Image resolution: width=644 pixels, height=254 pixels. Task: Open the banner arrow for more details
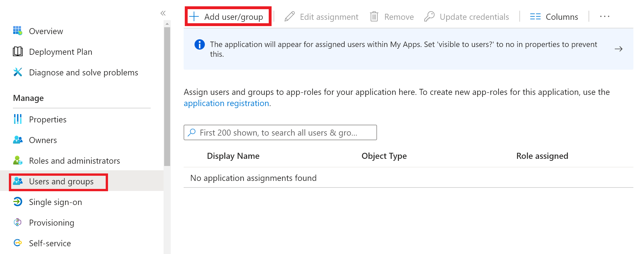coord(619,49)
